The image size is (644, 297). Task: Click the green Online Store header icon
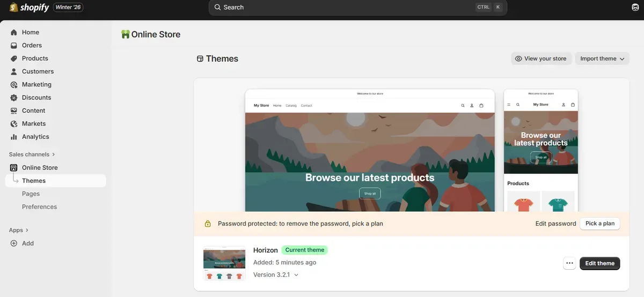(125, 34)
